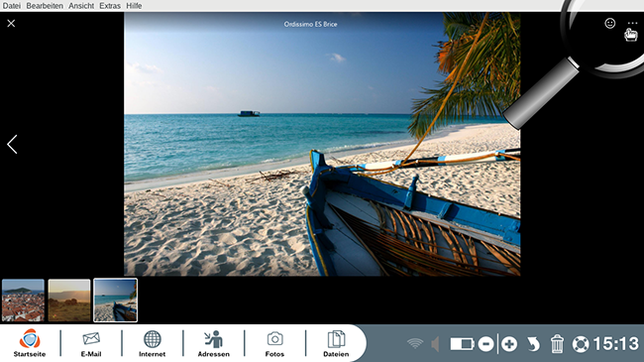Go to the previous photo arrow
Screen dimensions: 644x362
(x=12, y=145)
